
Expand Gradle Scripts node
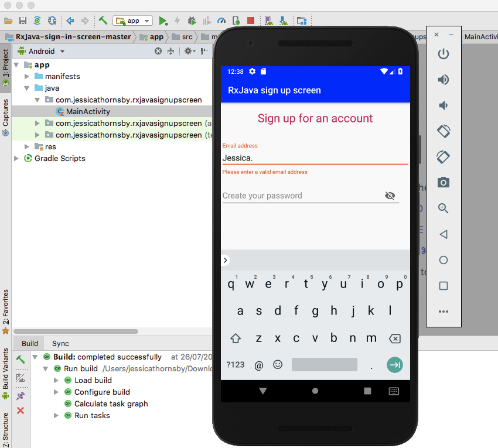(x=16, y=159)
